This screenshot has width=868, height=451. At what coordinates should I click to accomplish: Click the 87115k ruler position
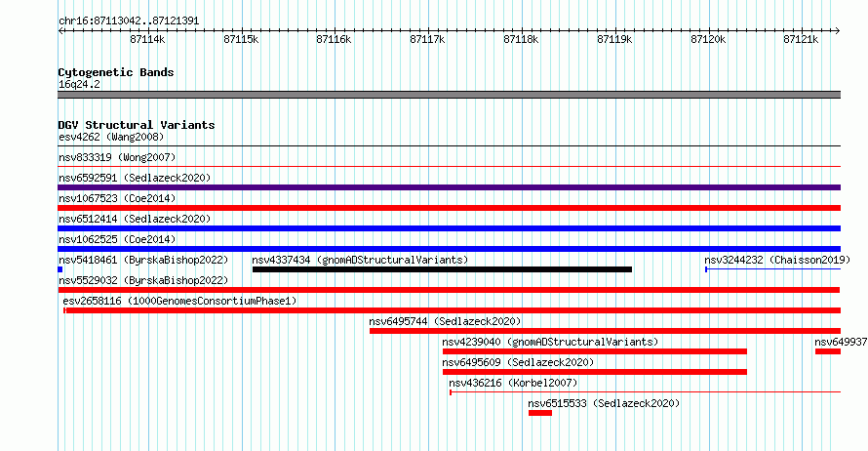[x=241, y=39]
